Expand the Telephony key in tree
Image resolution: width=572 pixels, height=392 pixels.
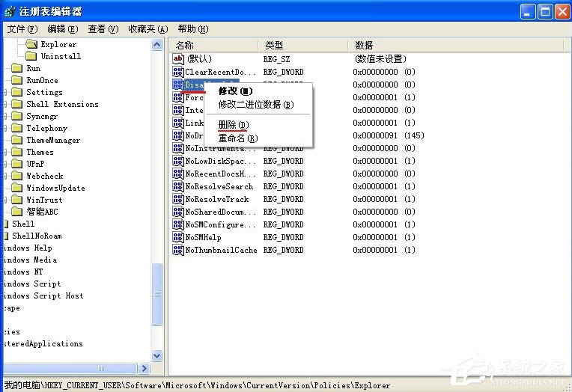tap(5, 128)
